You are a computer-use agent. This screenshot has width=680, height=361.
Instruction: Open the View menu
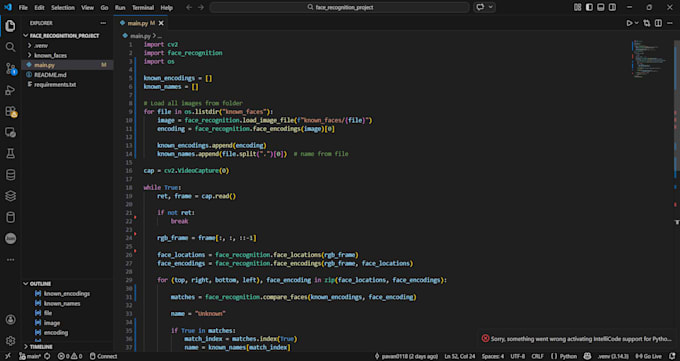[87, 7]
